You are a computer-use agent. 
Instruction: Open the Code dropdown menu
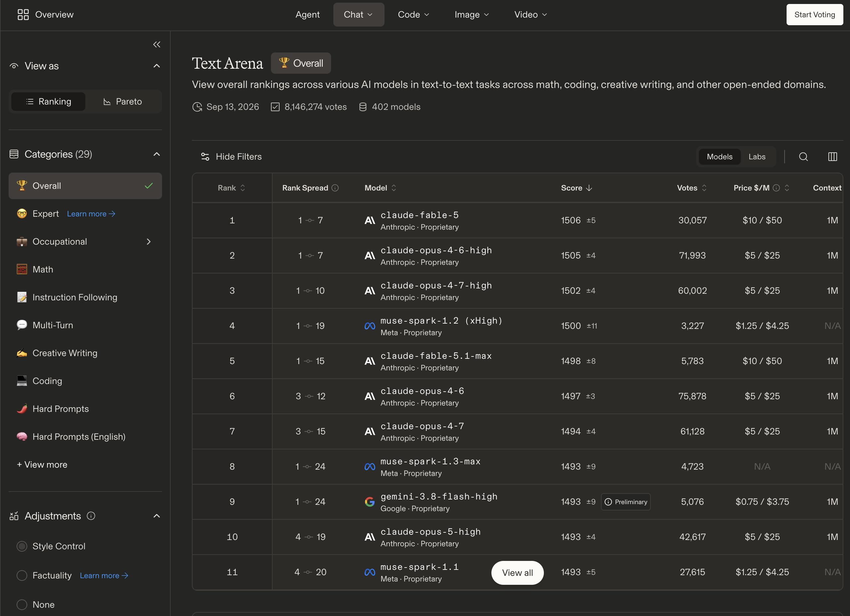[413, 15]
